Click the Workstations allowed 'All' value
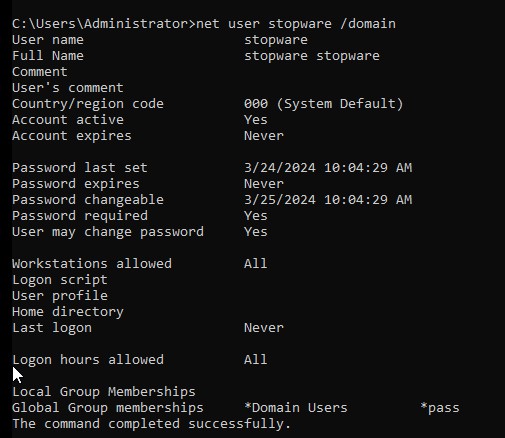This screenshot has height=438, width=505. click(256, 264)
